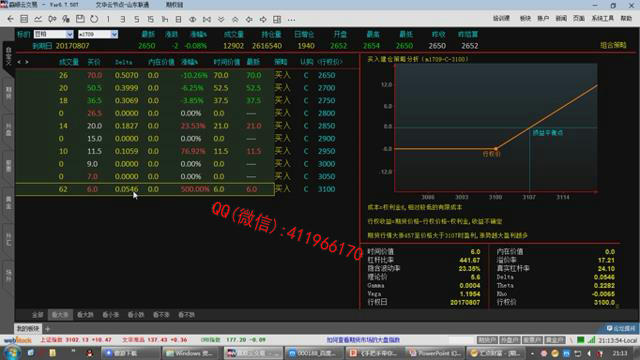This screenshot has width=640, height=360.
Task: Select the 1h hourly period icon
Action: (164, 19)
